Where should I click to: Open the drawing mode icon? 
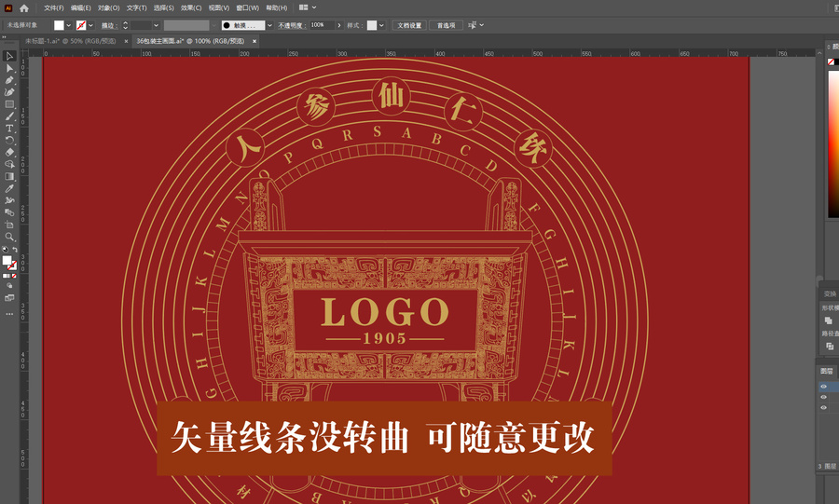[9, 286]
